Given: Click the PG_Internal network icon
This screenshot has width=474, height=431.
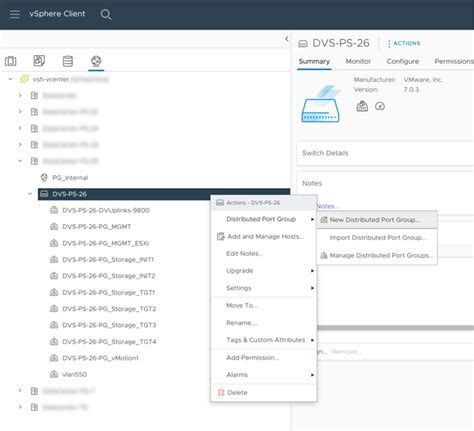Looking at the screenshot, I should coord(44,177).
